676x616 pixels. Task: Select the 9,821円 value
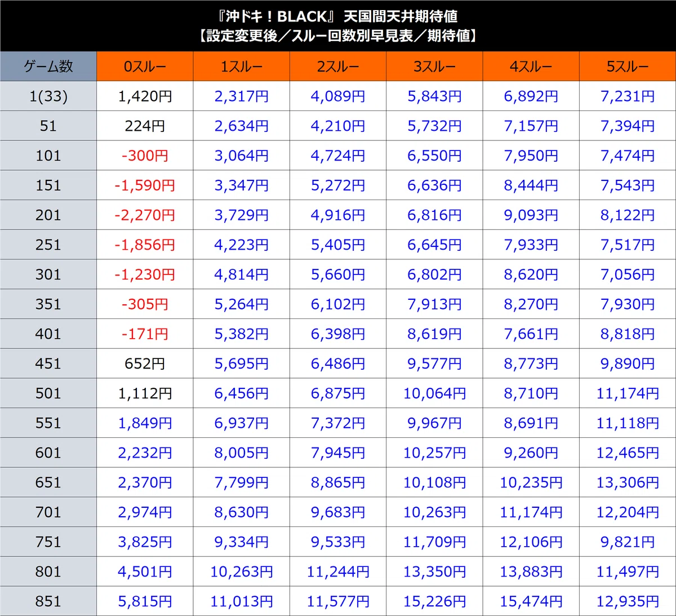[x=628, y=542]
